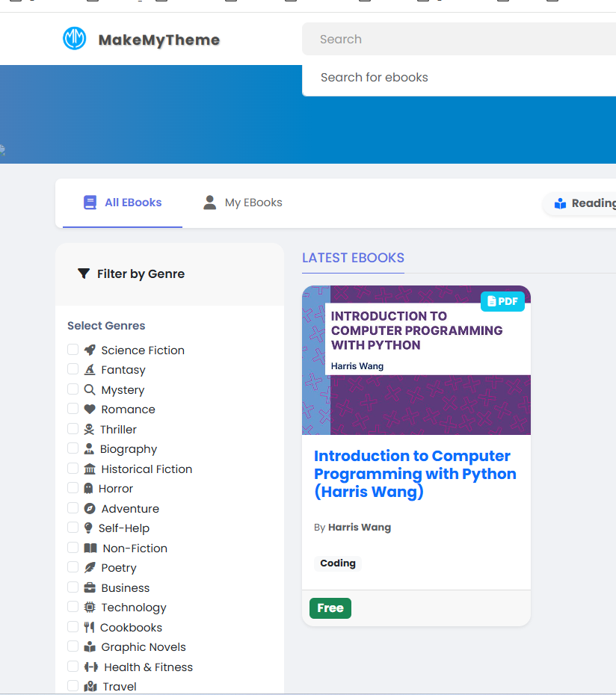Check the Technology checkbox
616x695 pixels.
pyautogui.click(x=73, y=607)
